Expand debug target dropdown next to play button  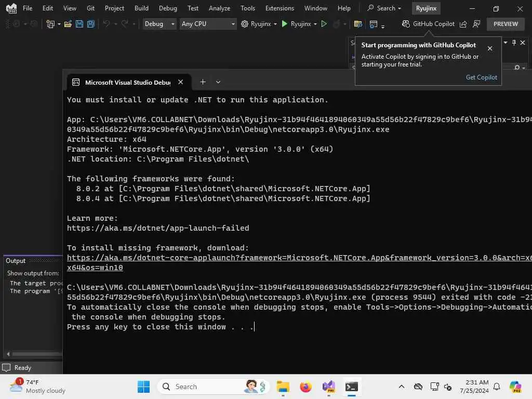[315, 24]
